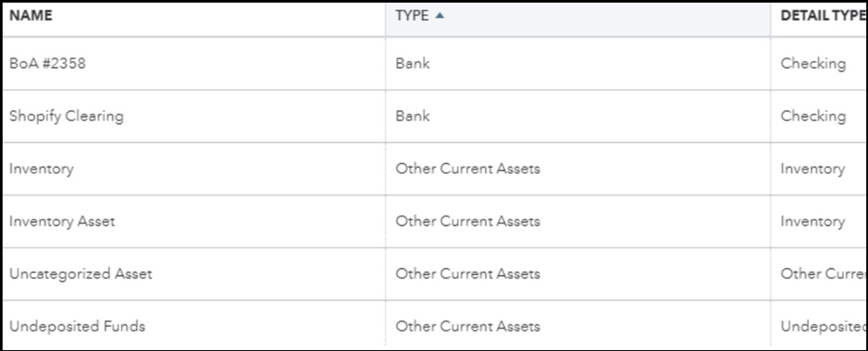
Task: Select Checking detail type in Shopify Clearing row
Action: point(813,116)
